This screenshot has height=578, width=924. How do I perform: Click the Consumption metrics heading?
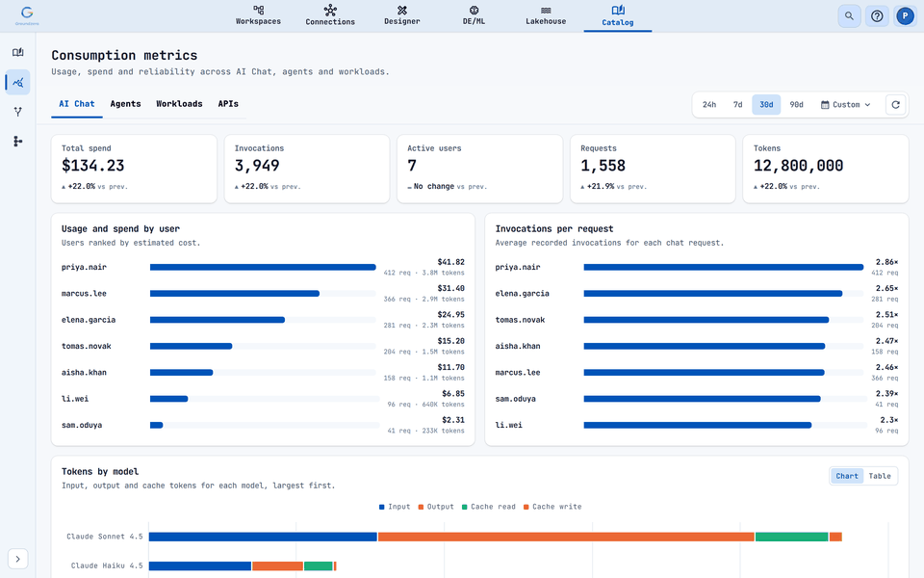click(x=124, y=56)
